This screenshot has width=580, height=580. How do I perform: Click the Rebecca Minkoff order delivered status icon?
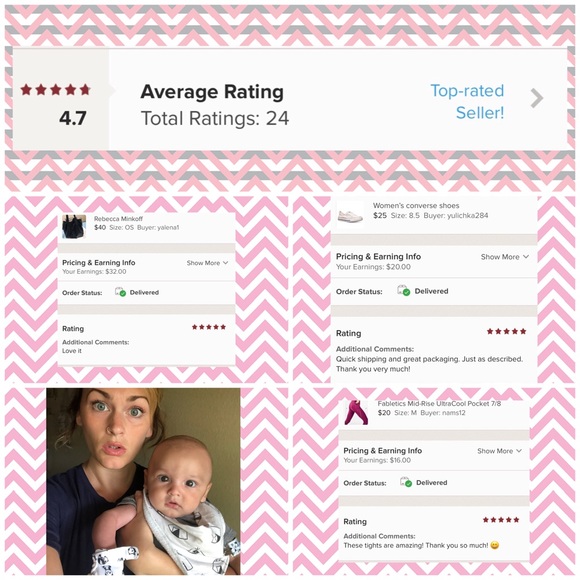click(121, 292)
